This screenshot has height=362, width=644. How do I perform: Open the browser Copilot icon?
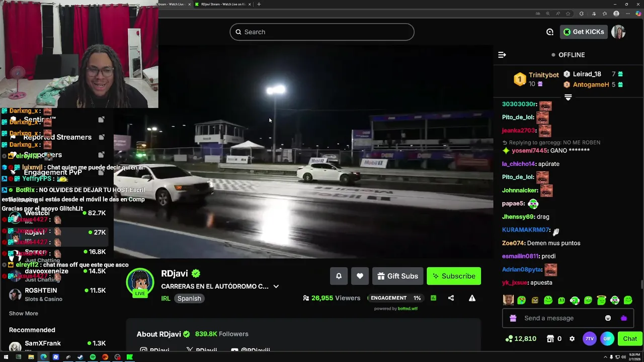click(639, 14)
